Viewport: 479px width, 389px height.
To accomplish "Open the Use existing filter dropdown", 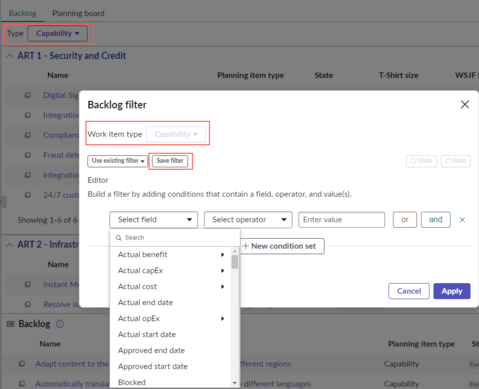I will [117, 161].
